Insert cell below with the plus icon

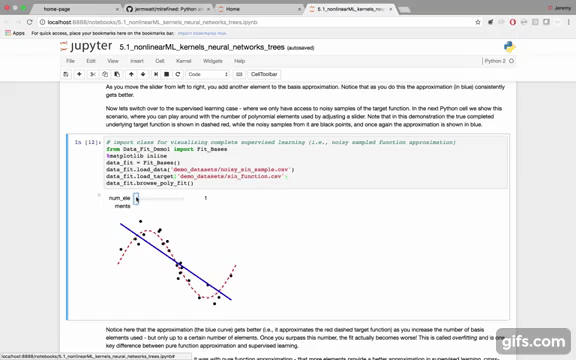click(79, 74)
